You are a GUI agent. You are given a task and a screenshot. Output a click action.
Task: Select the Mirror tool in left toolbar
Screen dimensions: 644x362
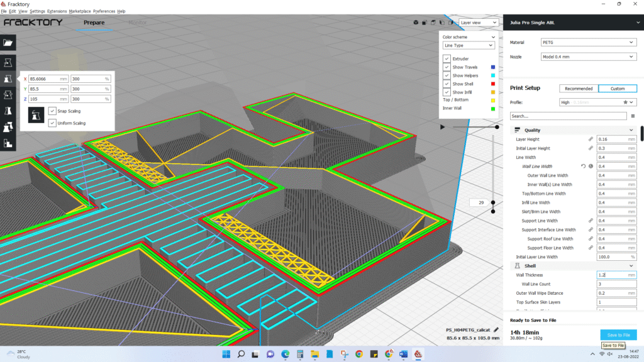(x=8, y=111)
